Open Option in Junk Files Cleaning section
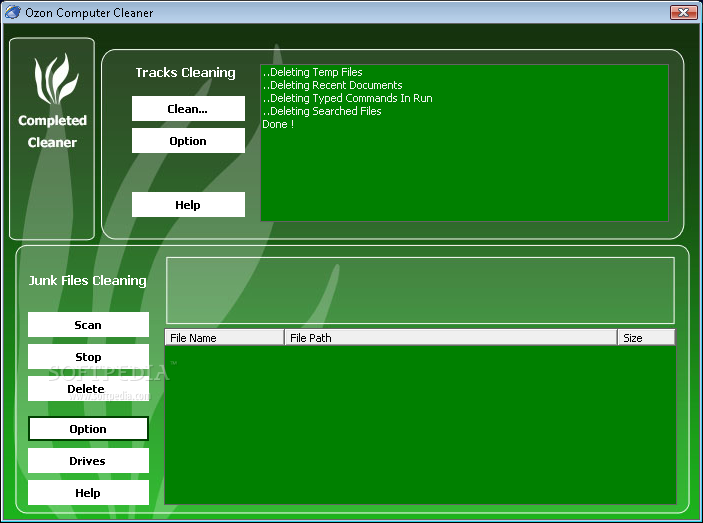Screen dimensions: 703x523 point(88,429)
